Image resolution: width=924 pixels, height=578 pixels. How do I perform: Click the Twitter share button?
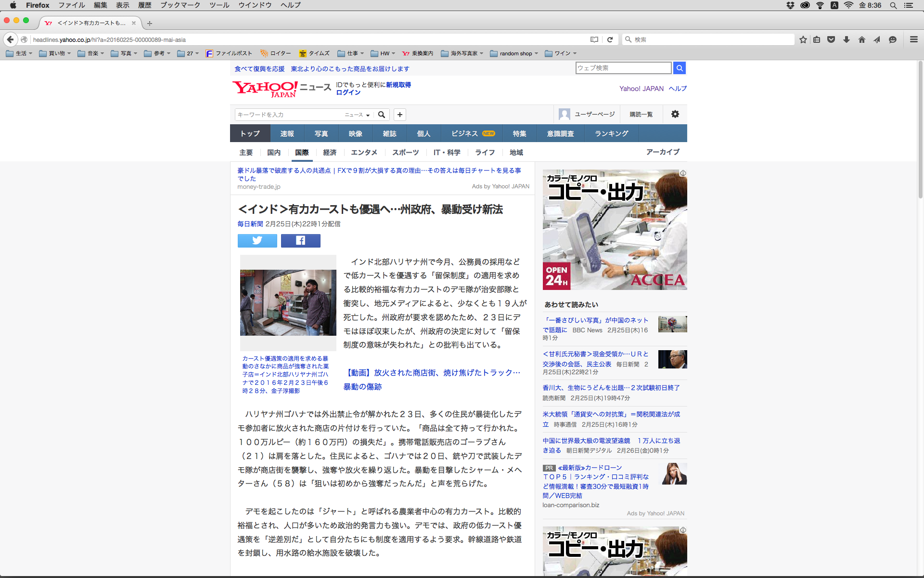(257, 240)
